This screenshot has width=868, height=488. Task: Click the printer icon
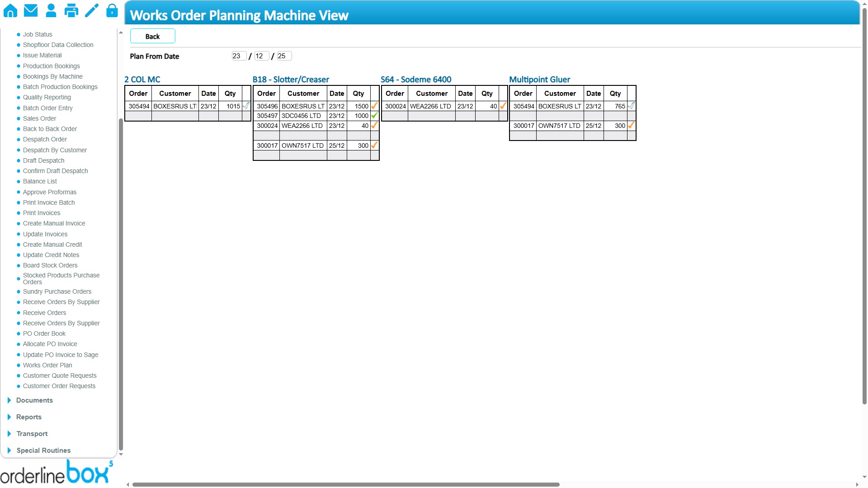click(71, 10)
